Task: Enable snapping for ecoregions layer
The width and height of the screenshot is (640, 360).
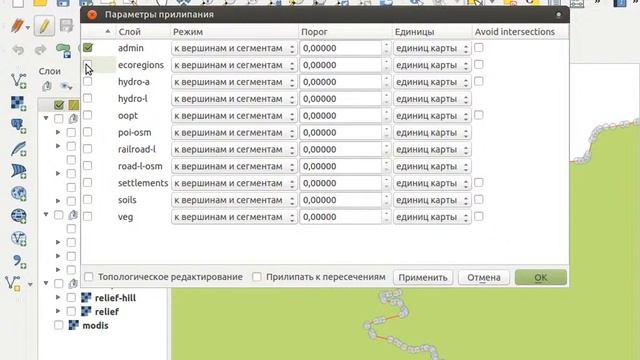Action: pos(87,65)
